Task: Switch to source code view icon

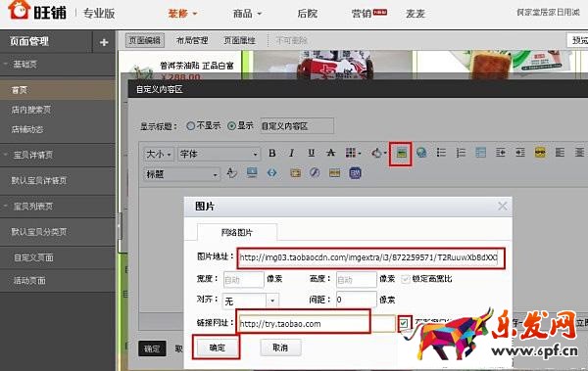Action: tap(271, 173)
